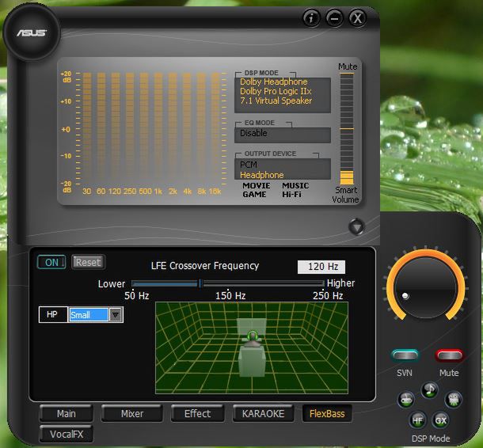Select Dolby Pro Logic IIx entry
Image resolution: width=483 pixels, height=448 pixels.
(276, 91)
